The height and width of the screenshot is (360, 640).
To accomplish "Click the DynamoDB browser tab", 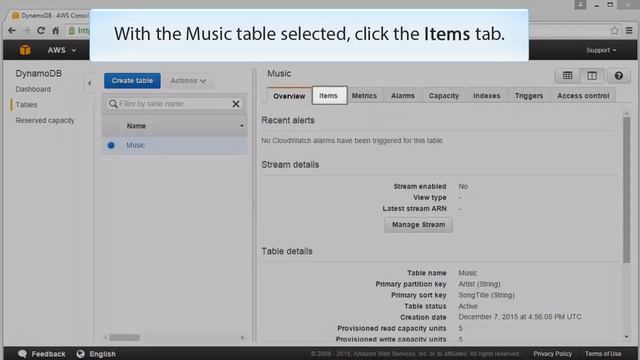I will tap(50, 16).
